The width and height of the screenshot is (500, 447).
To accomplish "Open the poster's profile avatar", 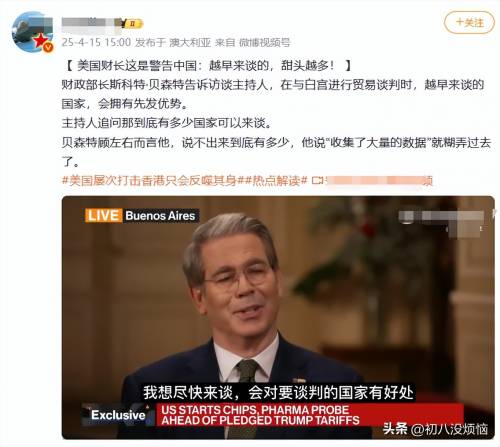I will [x=32, y=32].
